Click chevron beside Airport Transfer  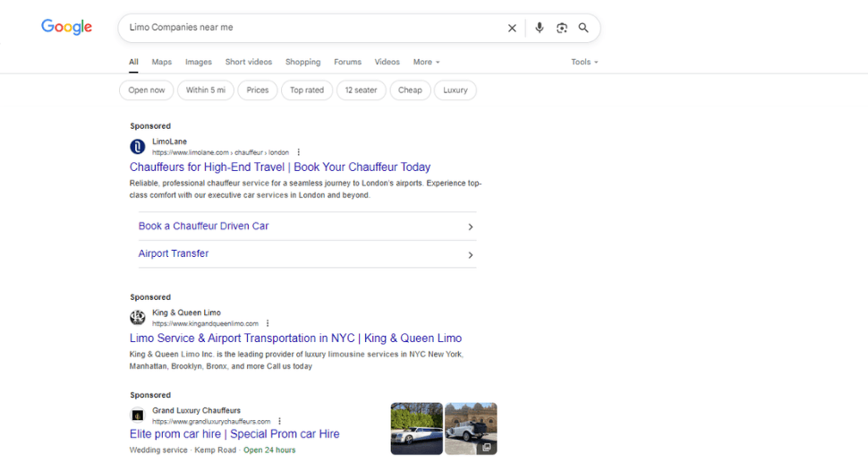click(x=471, y=255)
